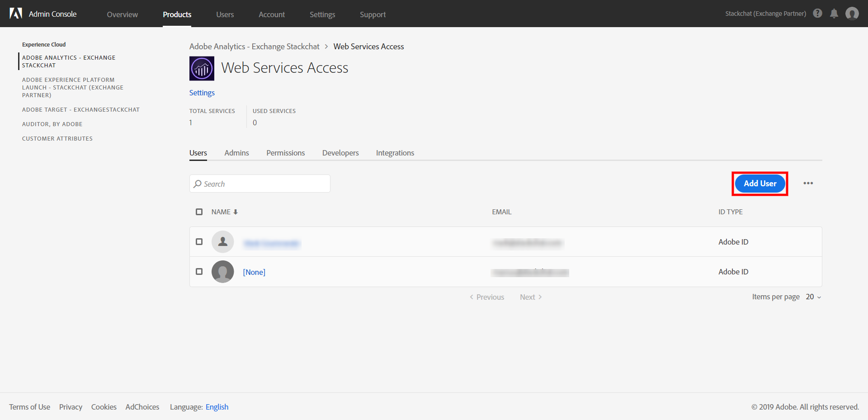Image resolution: width=868 pixels, height=420 pixels.
Task: Open the profile avatar in header
Action: coord(852,14)
